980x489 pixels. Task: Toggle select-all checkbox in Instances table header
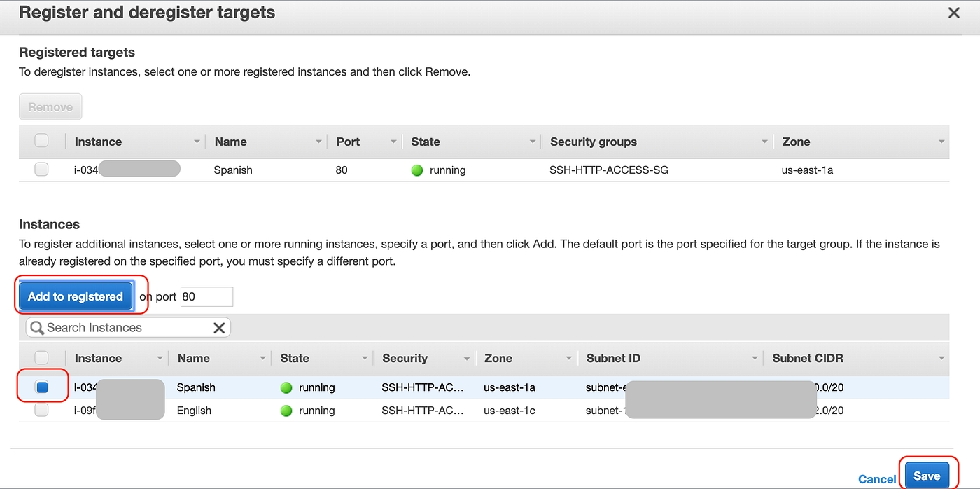coord(42,358)
